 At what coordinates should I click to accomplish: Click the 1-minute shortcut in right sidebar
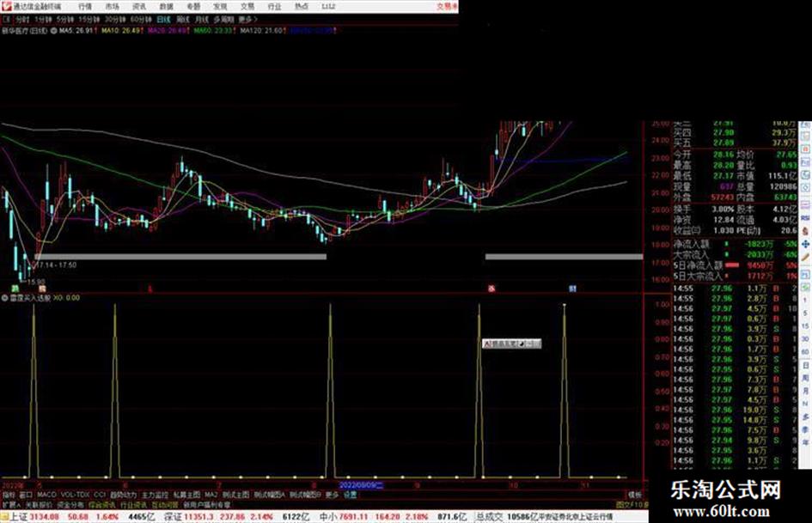(805, 300)
